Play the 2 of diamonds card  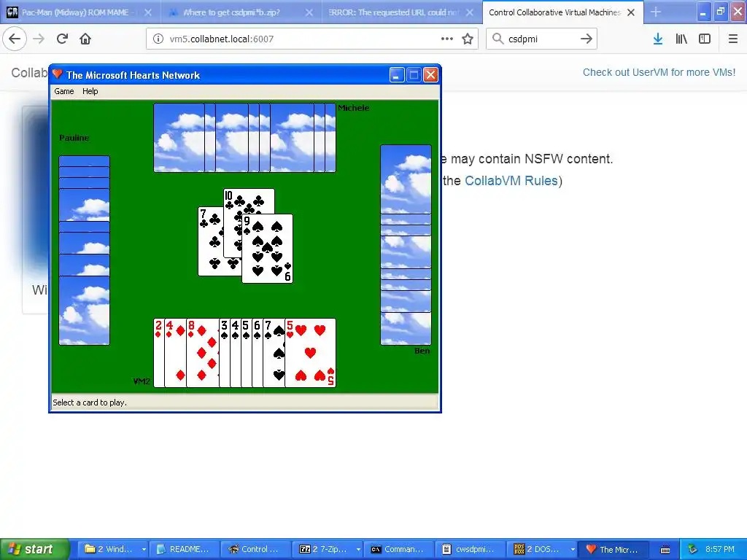click(158, 353)
